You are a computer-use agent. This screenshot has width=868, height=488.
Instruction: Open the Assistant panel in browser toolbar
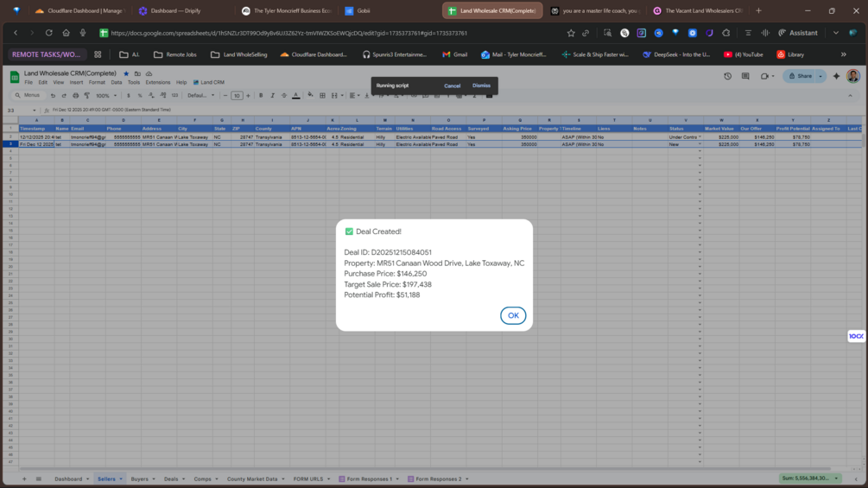(798, 33)
